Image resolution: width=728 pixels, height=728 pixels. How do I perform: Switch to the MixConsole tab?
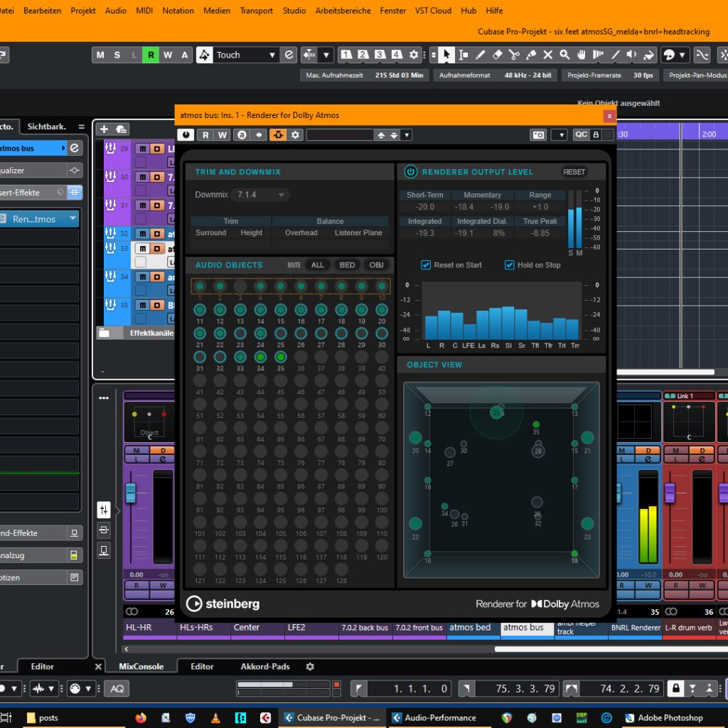[x=141, y=666]
